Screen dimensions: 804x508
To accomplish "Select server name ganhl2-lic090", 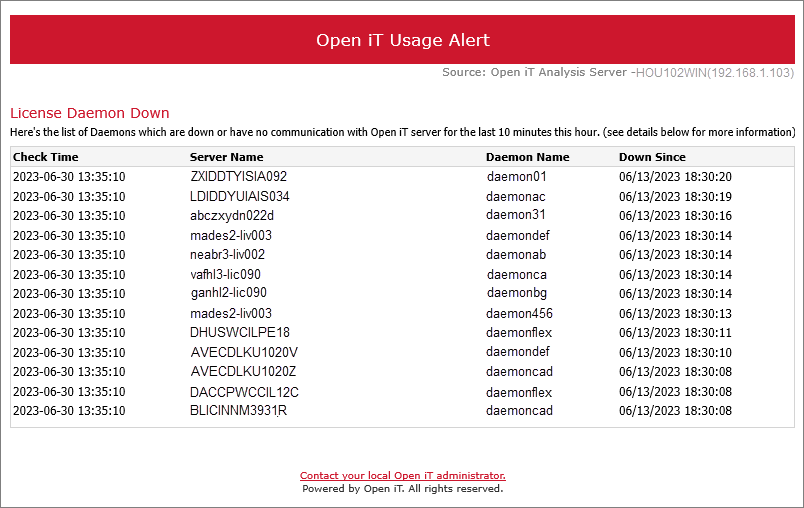I will click(229, 293).
